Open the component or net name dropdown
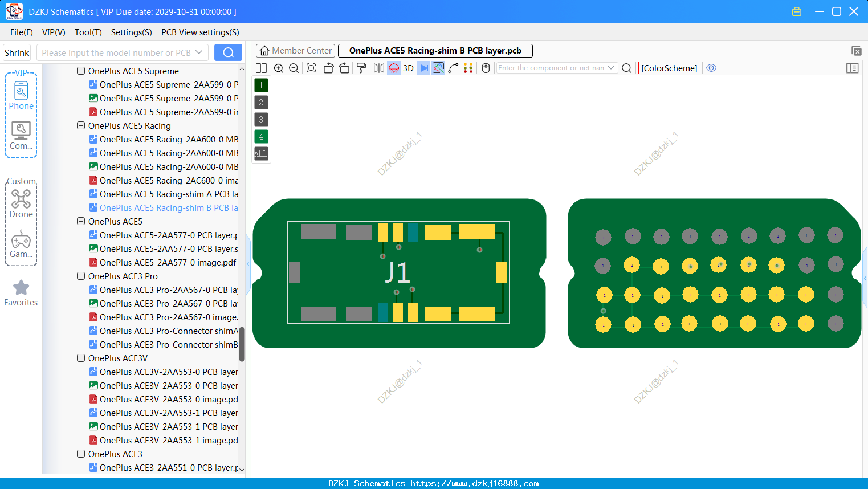868x489 pixels. 611,68
